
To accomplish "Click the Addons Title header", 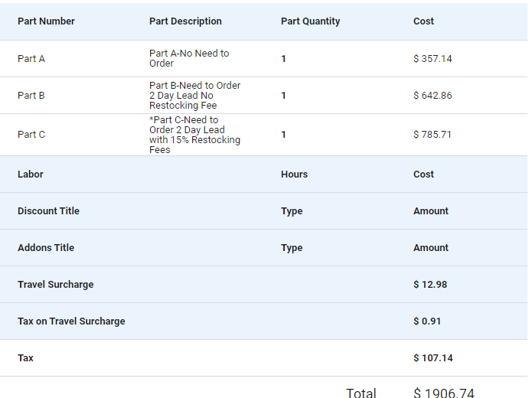I will tap(46, 248).
